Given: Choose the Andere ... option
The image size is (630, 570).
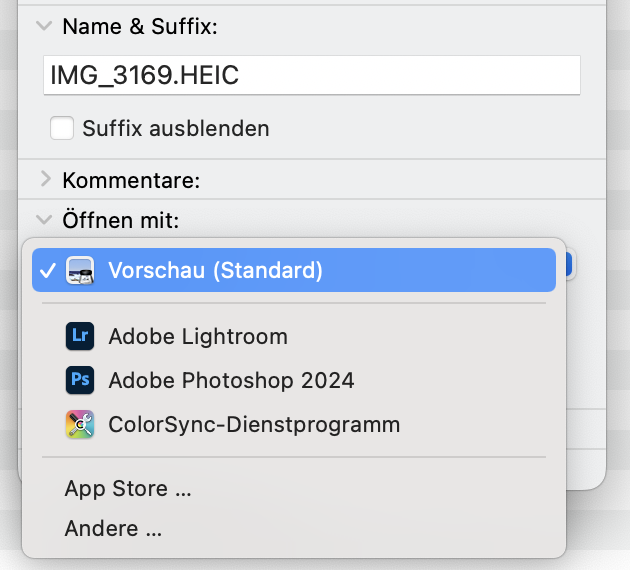Looking at the screenshot, I should tap(113, 529).
